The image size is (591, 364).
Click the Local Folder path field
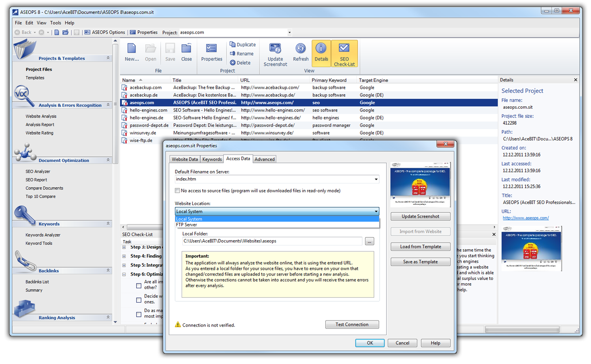(x=272, y=241)
